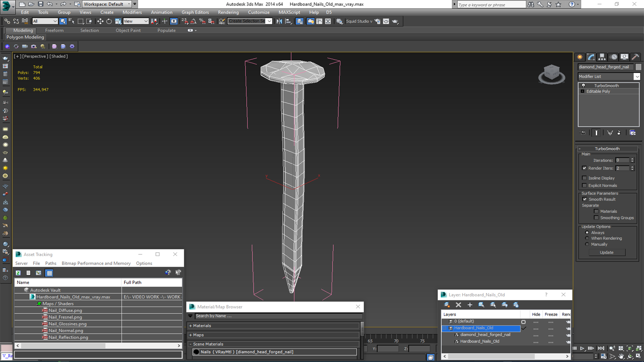
Task: Enable Isoline Display checkbox
Action: [585, 178]
